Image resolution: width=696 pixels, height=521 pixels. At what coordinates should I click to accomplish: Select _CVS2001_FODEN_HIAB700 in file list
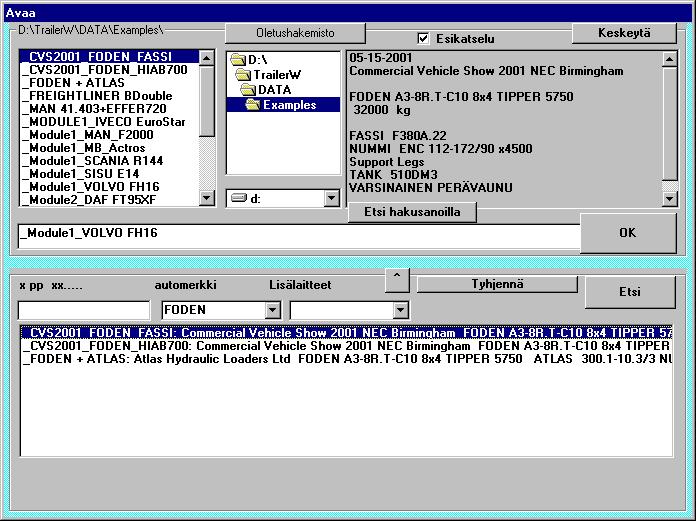pyautogui.click(x=109, y=70)
